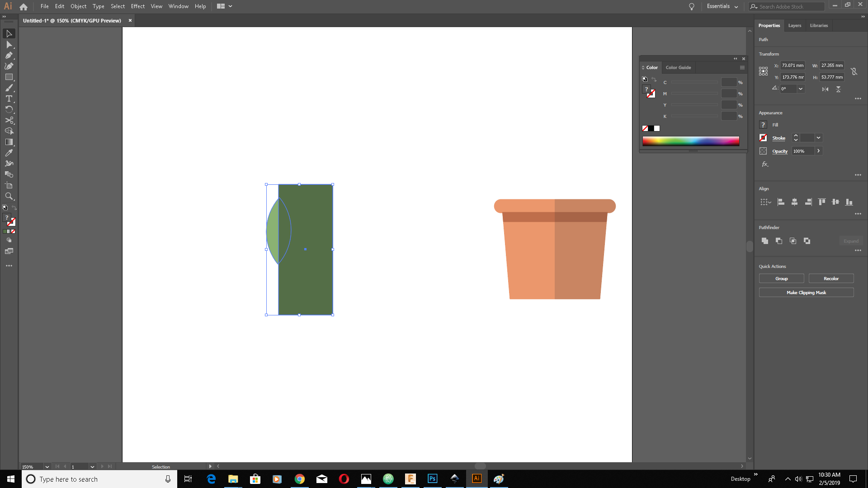Flip selection along horizontal axis

[x=825, y=89]
